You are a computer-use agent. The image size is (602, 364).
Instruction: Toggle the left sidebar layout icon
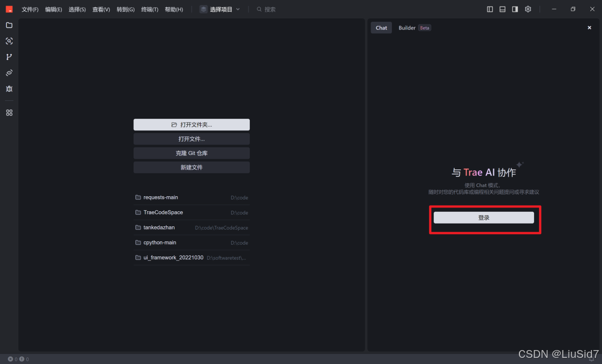click(x=490, y=9)
